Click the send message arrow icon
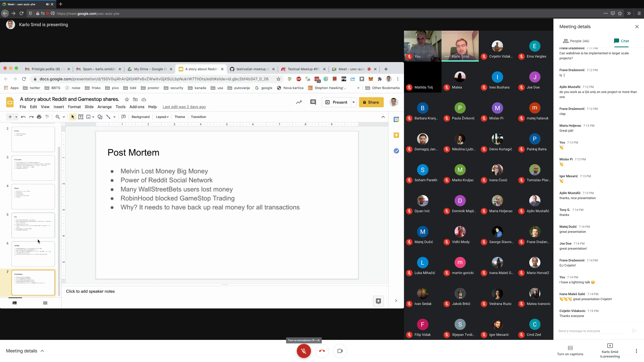The width and height of the screenshot is (644, 362). click(x=634, y=331)
